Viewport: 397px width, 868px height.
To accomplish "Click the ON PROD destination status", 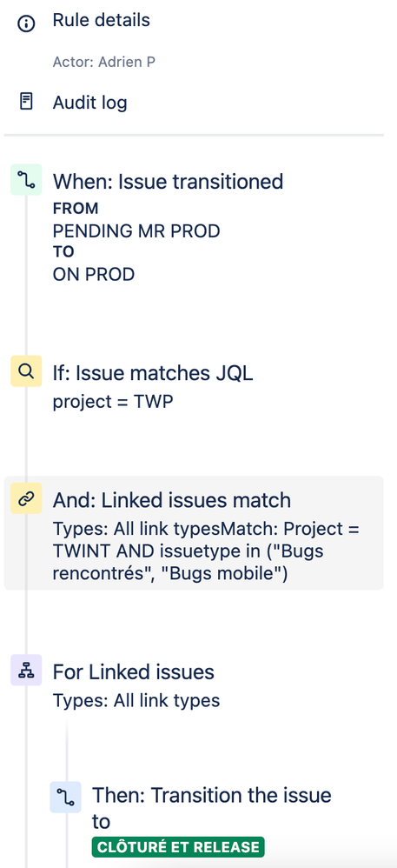I will pyautogui.click(x=94, y=274).
